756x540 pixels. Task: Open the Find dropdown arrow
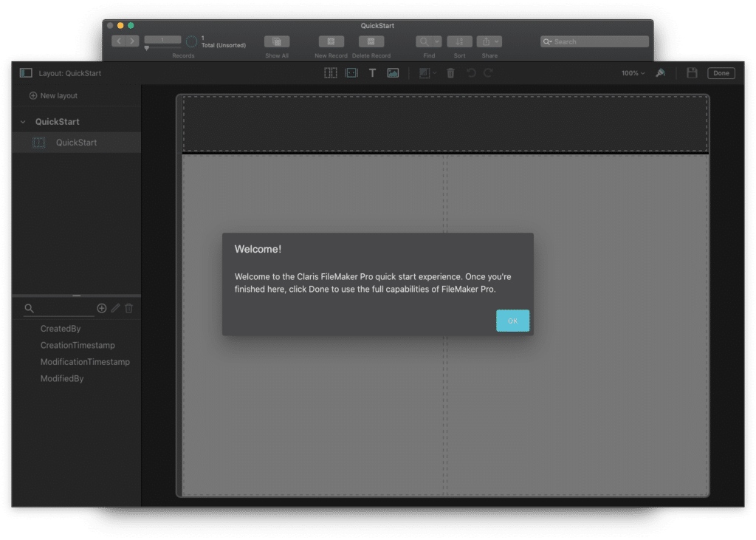click(x=437, y=41)
